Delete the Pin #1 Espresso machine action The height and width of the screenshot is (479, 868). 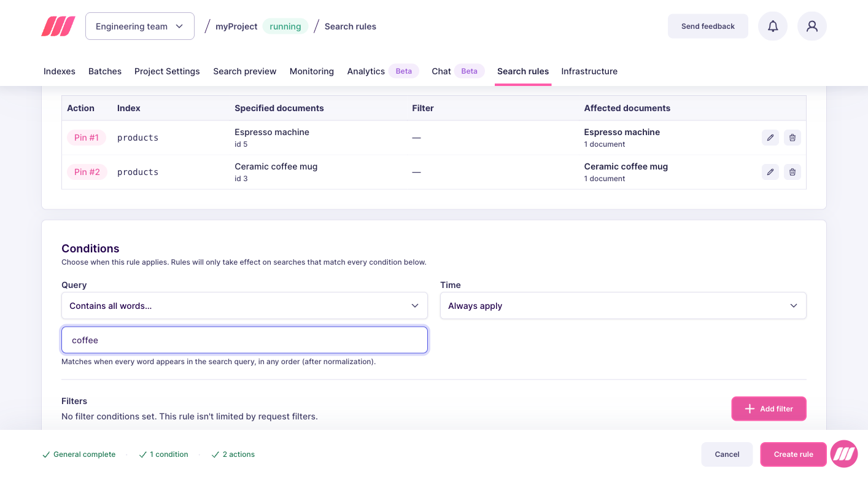(792, 138)
